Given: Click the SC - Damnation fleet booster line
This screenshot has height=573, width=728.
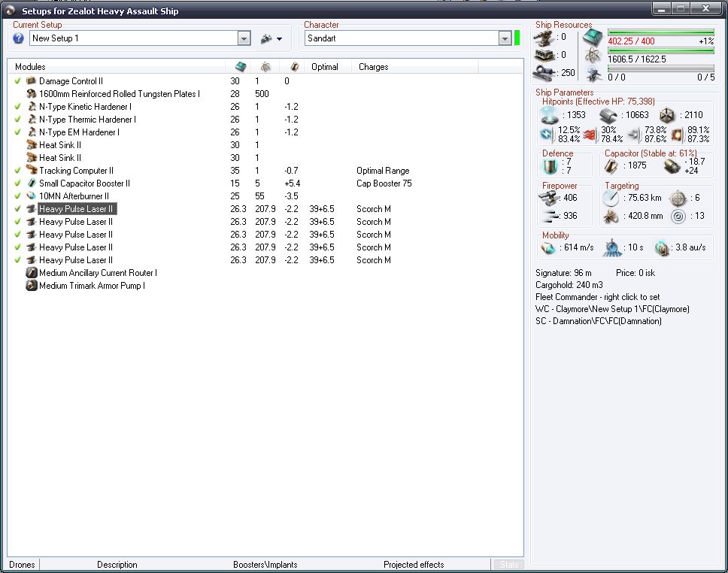Looking at the screenshot, I should point(598,321).
